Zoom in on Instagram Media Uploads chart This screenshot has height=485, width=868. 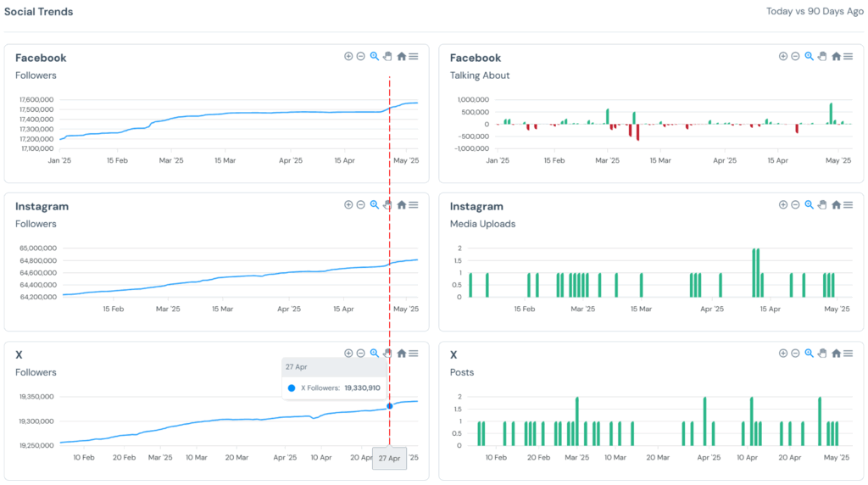[x=782, y=205]
